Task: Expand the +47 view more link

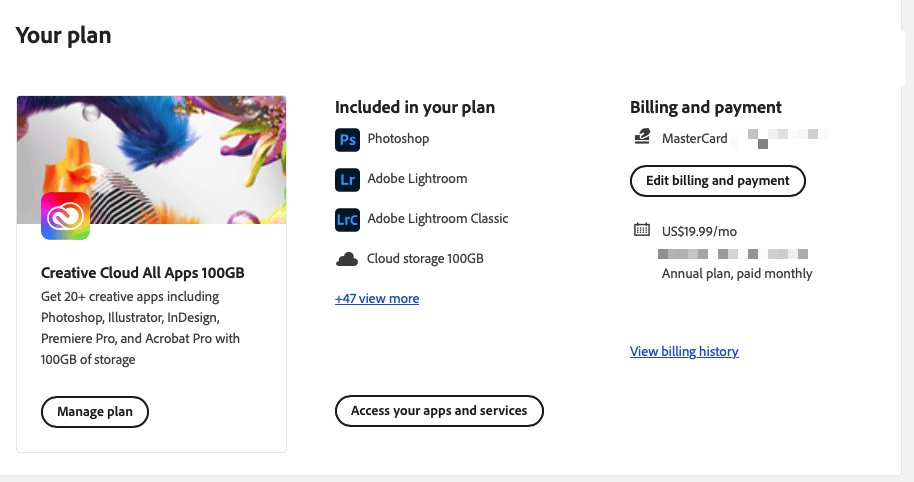Action: tap(377, 299)
